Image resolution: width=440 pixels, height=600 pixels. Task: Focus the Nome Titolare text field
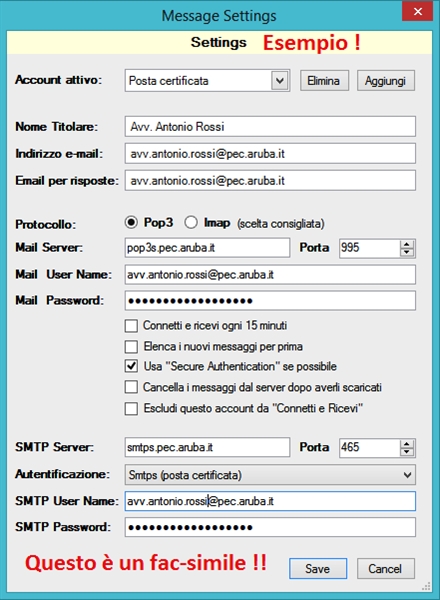(x=270, y=127)
